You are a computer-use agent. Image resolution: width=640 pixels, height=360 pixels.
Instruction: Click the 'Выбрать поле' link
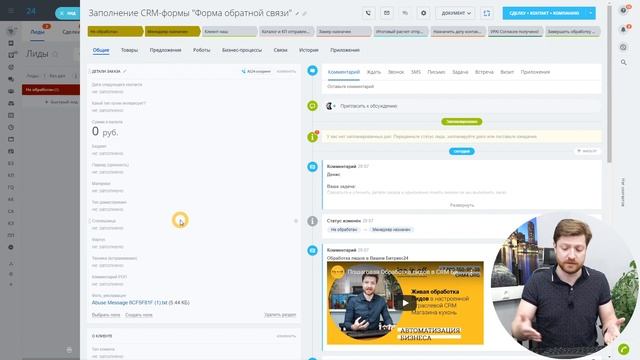coord(106,315)
